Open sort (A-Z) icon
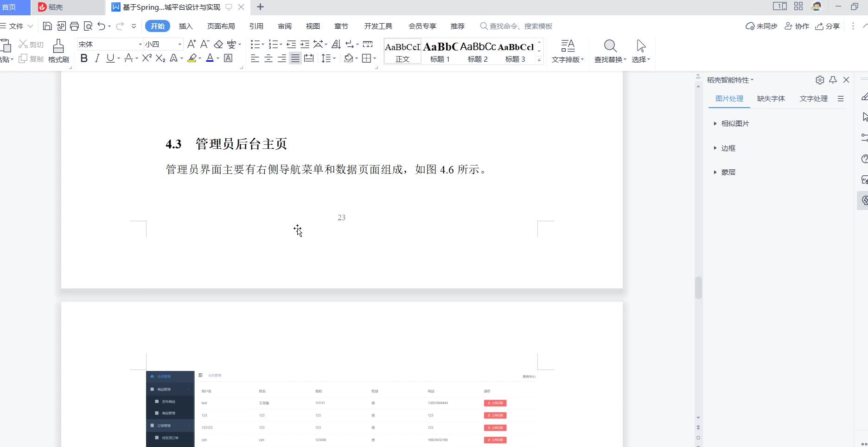Image resolution: width=868 pixels, height=447 pixels. coord(337,44)
